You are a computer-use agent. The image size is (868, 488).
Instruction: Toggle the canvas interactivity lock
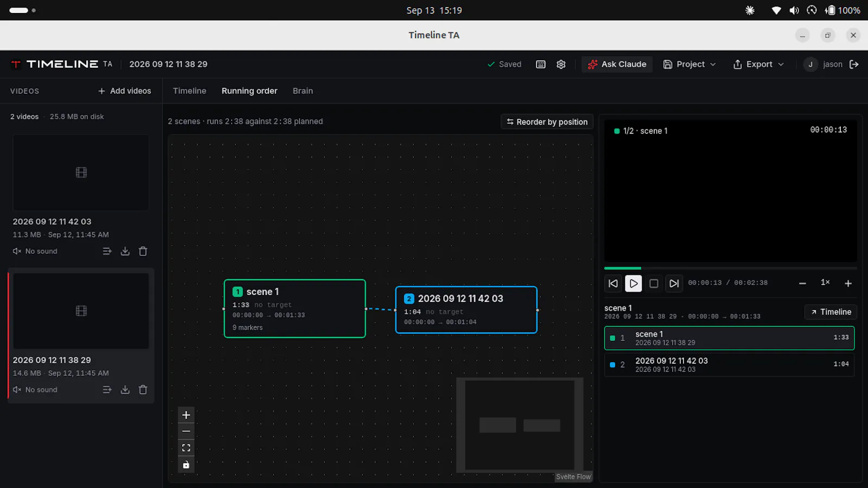click(x=186, y=465)
